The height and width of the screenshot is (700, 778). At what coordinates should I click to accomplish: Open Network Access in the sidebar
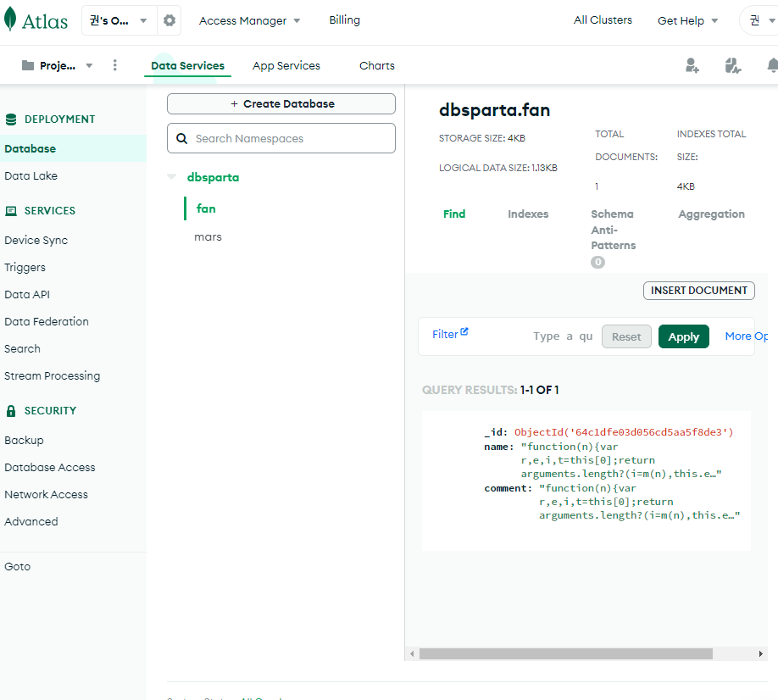(x=46, y=495)
